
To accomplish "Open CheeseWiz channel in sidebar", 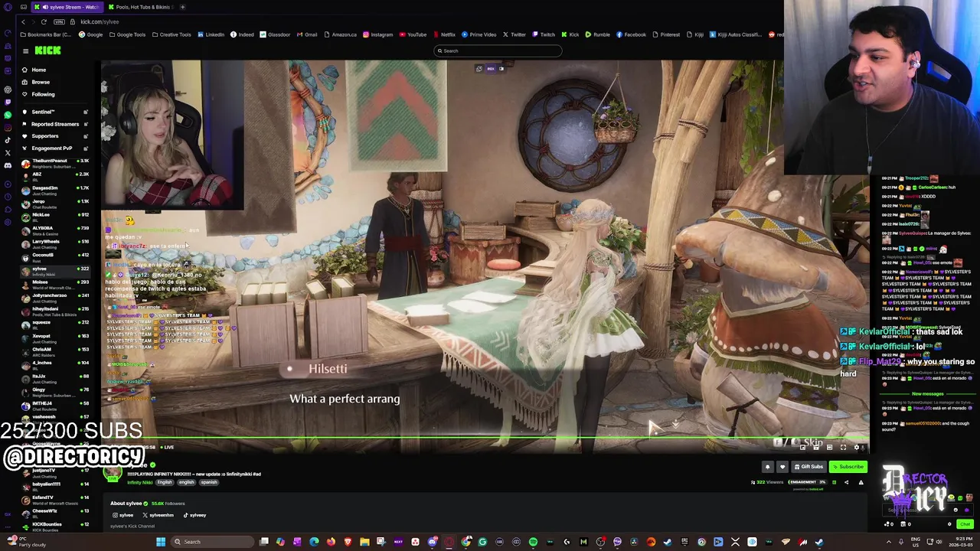I will coord(55,513).
